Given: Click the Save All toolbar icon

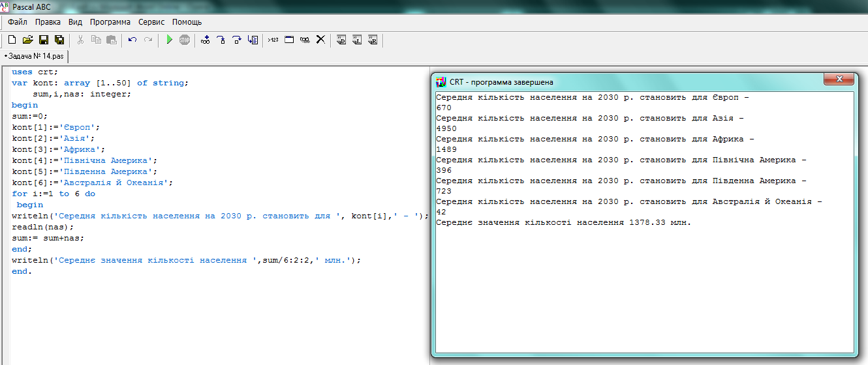Looking at the screenshot, I should point(59,40).
